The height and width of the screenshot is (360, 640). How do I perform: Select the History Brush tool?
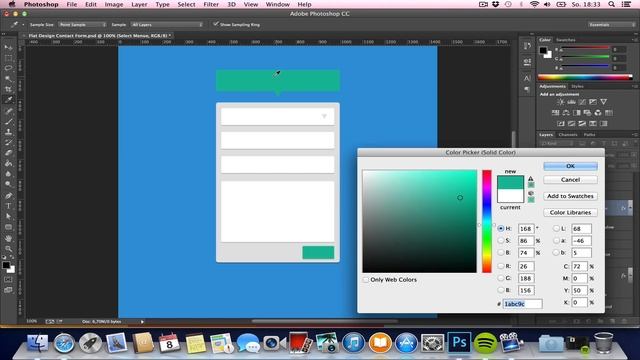(8, 142)
